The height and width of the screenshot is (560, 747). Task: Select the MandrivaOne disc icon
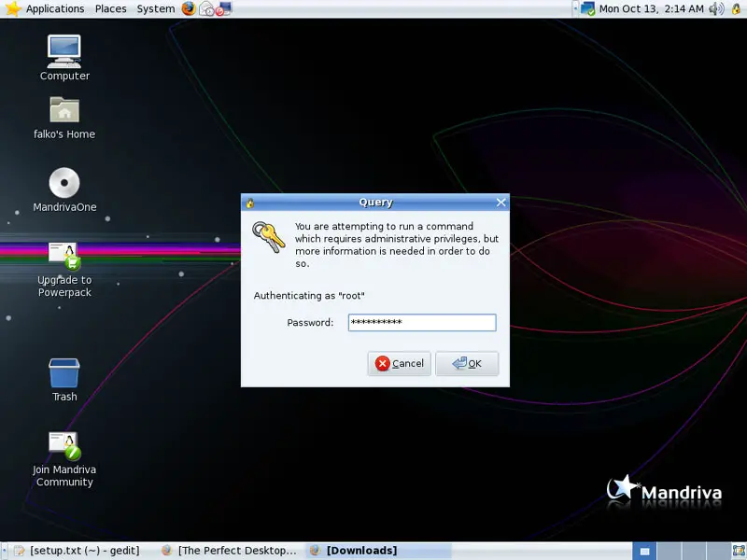coord(64,189)
